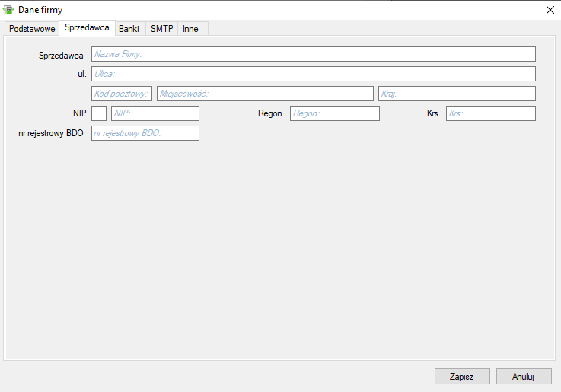Screen dimensions: 561x392
Task: Switch to the Podstawowe tab
Action: click(32, 29)
